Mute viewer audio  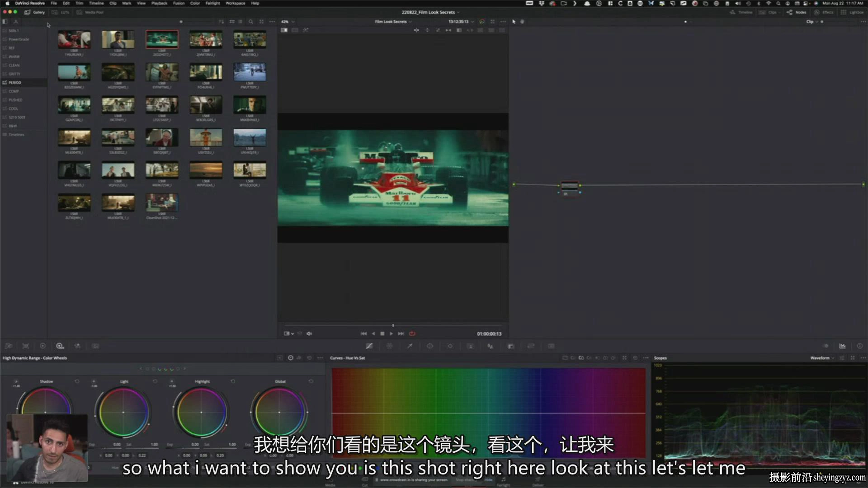coord(309,333)
